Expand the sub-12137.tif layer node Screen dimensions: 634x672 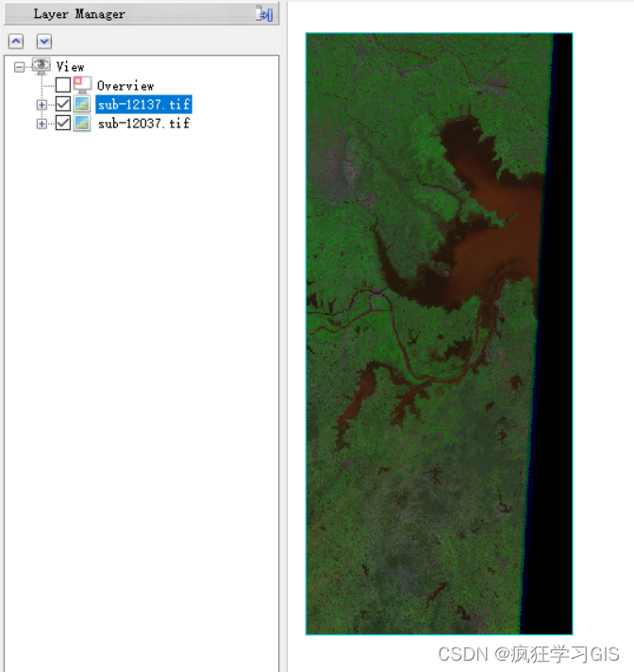[x=42, y=105]
